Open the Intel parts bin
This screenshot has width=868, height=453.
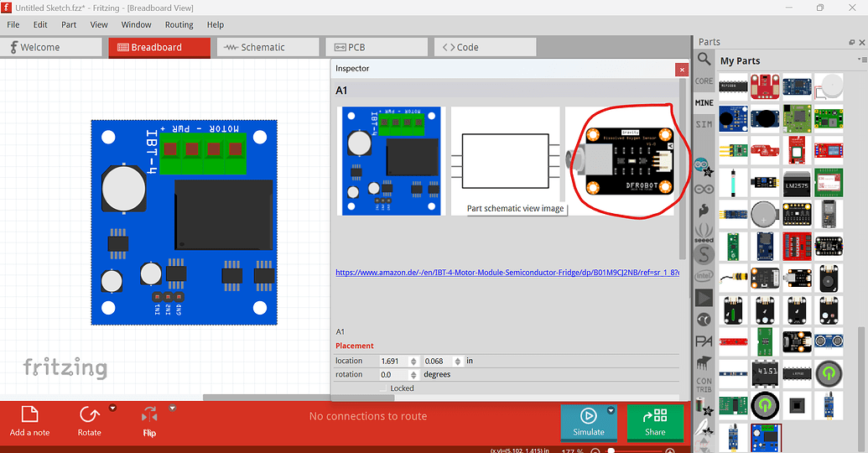[704, 276]
